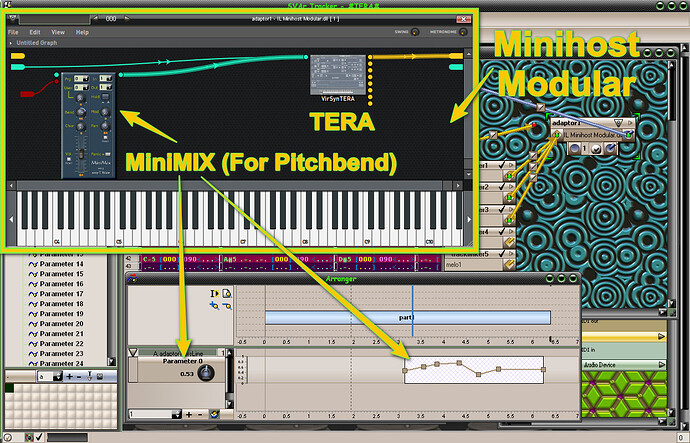
Task: Click the Parameter 15 wave icon
Action: (33, 274)
